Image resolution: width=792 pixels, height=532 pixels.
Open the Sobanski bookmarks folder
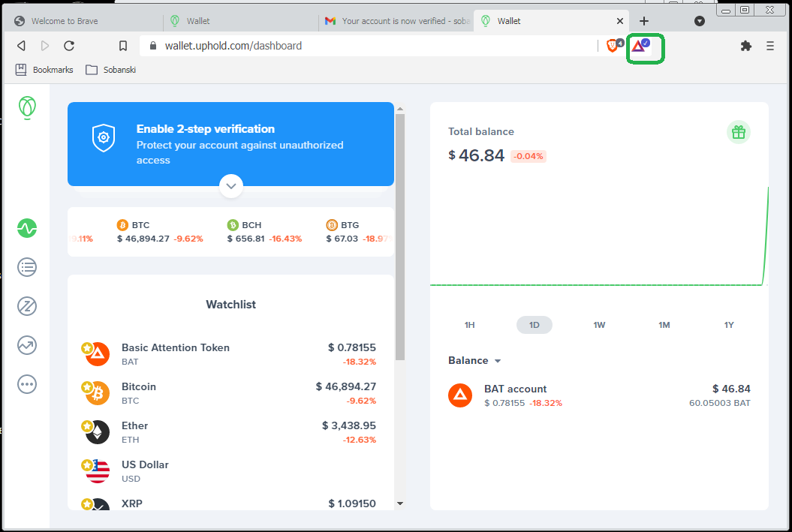(x=111, y=70)
